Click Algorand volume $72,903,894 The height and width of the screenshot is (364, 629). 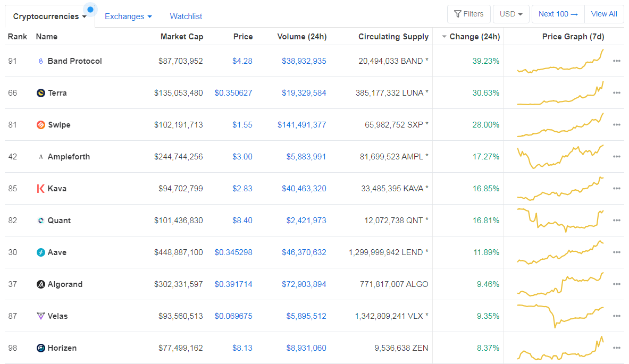[x=304, y=284]
